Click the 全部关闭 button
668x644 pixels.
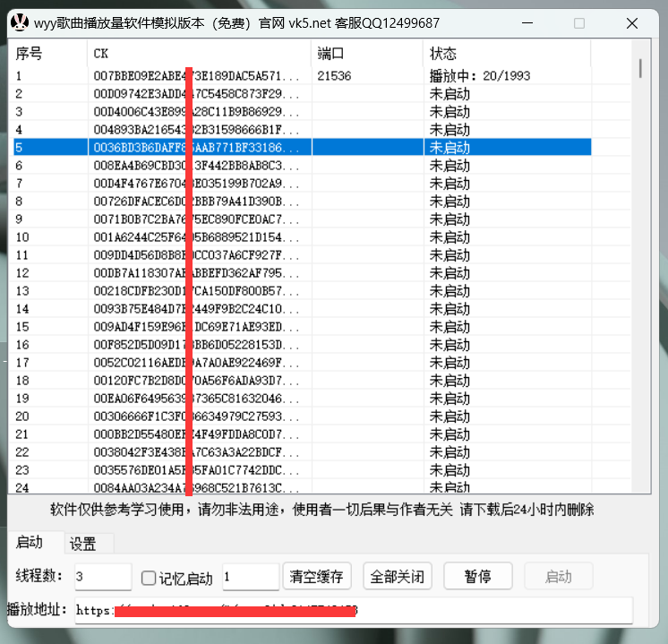(397, 576)
